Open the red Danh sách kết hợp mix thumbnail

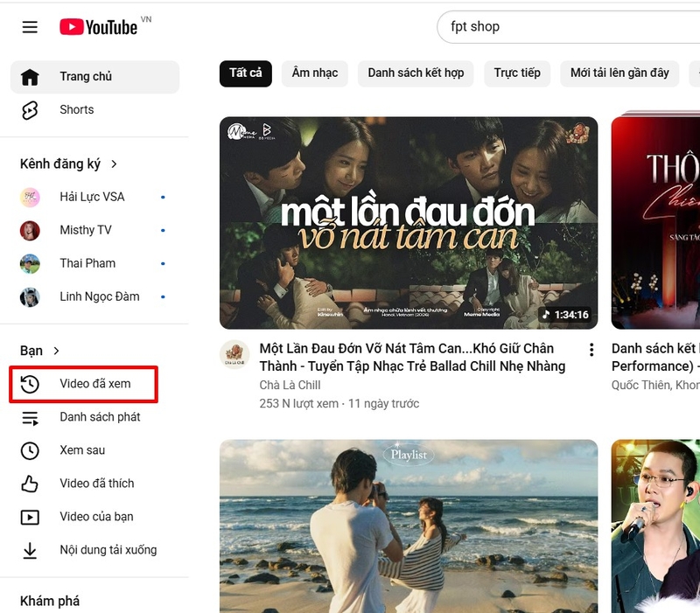655,221
